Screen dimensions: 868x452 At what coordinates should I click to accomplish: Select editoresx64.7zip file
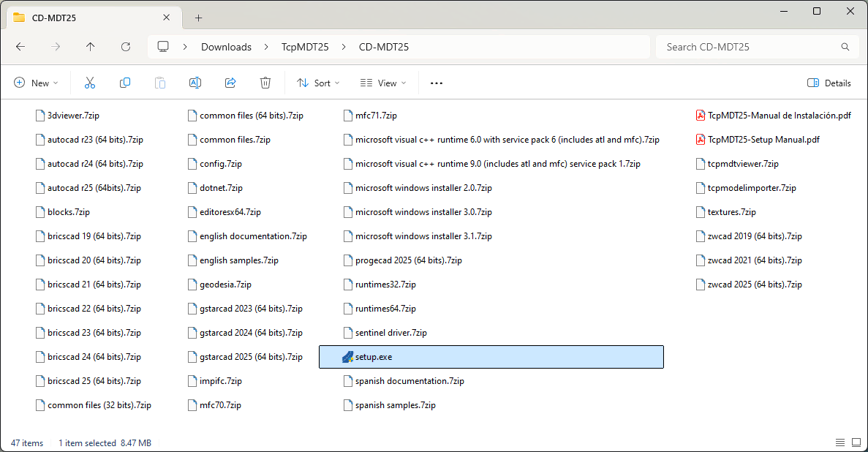click(x=224, y=212)
